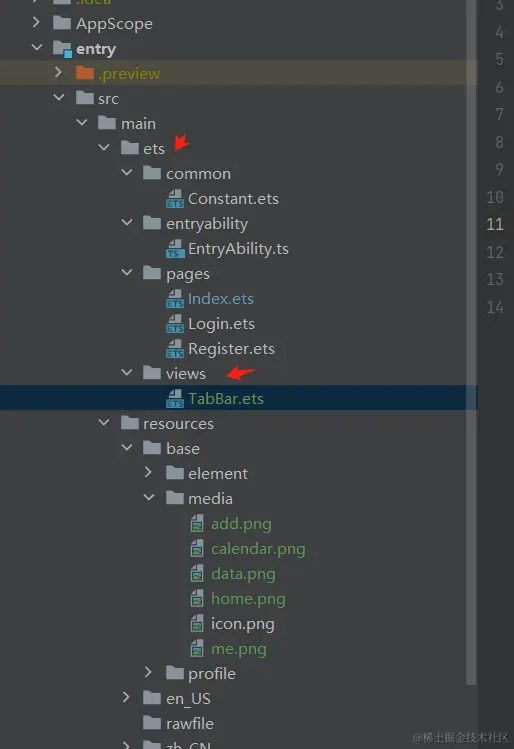The image size is (514, 749).
Task: Collapse the entryability folder chevron
Action: [x=127, y=222]
